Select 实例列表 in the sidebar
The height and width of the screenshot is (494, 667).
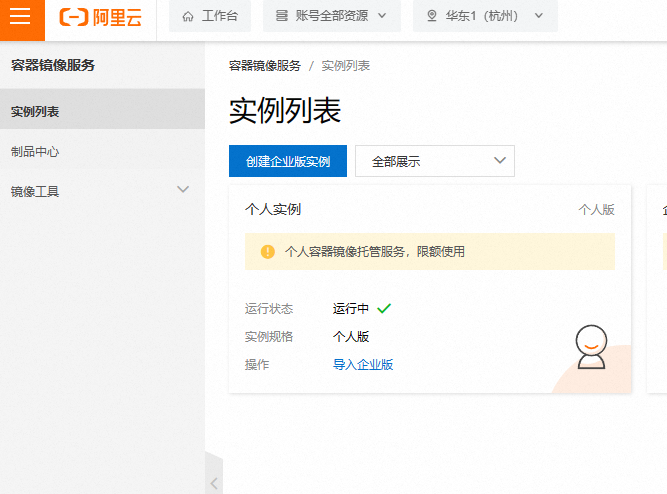click(102, 111)
